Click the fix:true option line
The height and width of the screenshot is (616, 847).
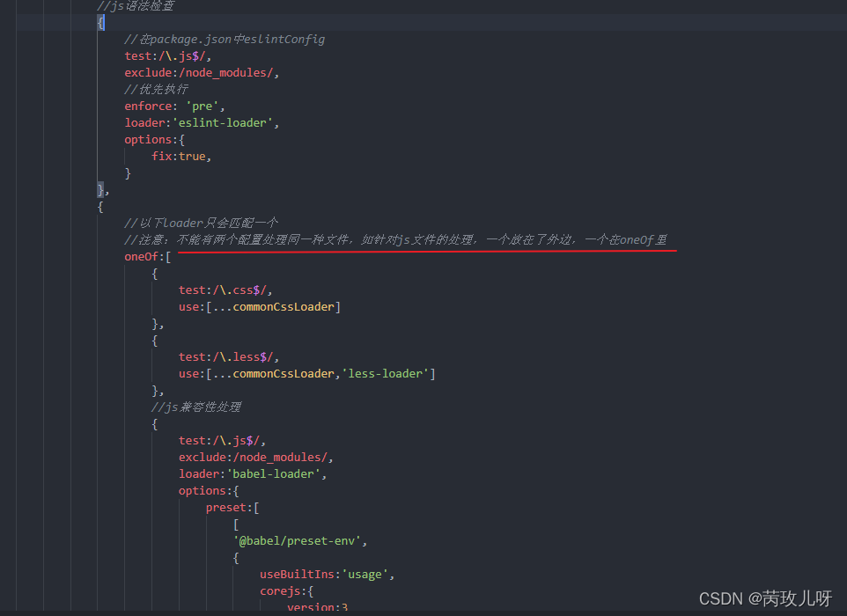click(181, 156)
